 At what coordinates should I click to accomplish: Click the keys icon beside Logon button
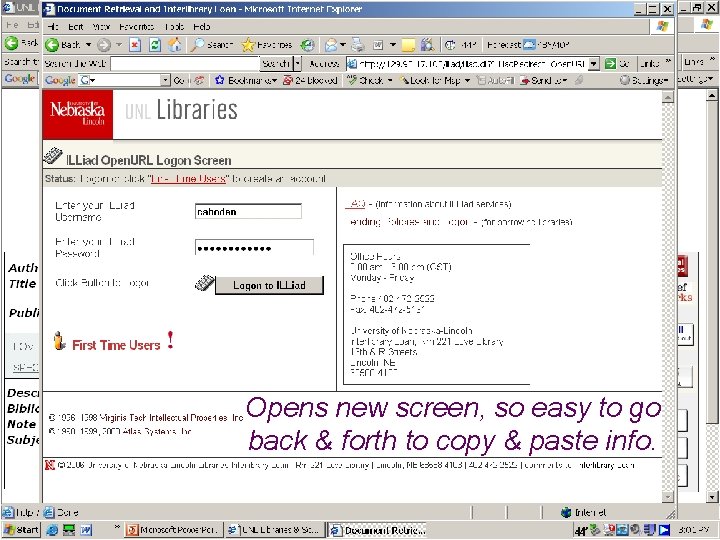[x=205, y=283]
